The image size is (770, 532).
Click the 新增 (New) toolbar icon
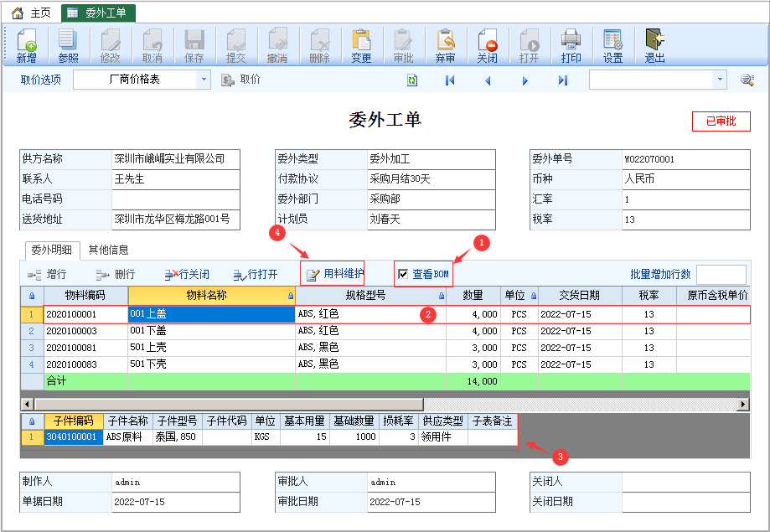[27, 46]
